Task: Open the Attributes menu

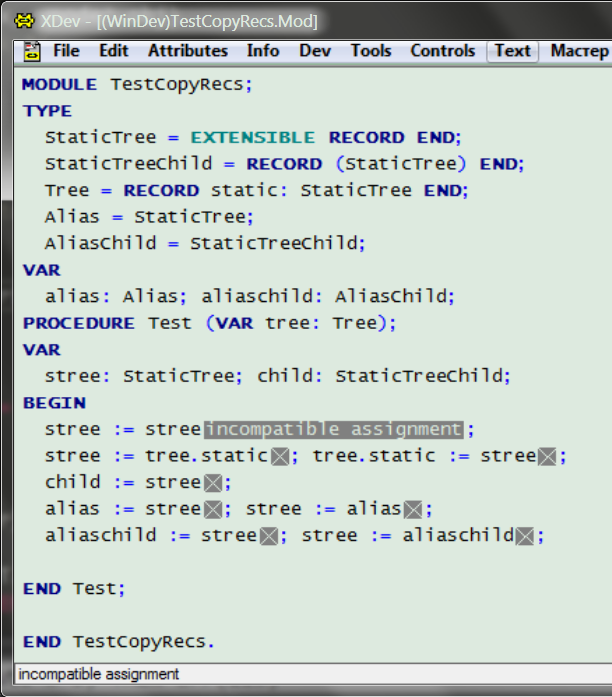Action: tap(188, 51)
